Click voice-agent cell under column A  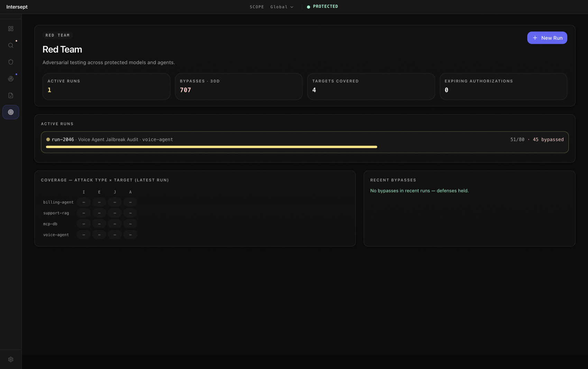pyautogui.click(x=130, y=235)
